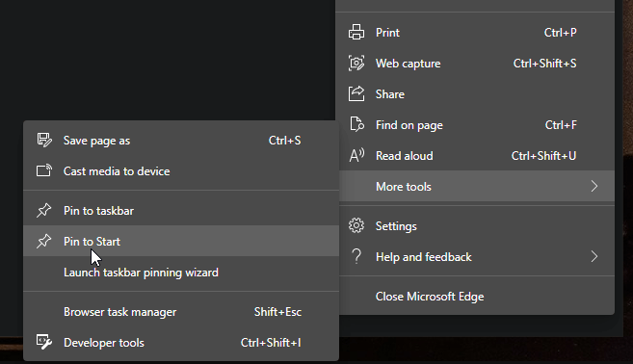
Task: Click the printer icon next to Print
Action: [x=356, y=33]
